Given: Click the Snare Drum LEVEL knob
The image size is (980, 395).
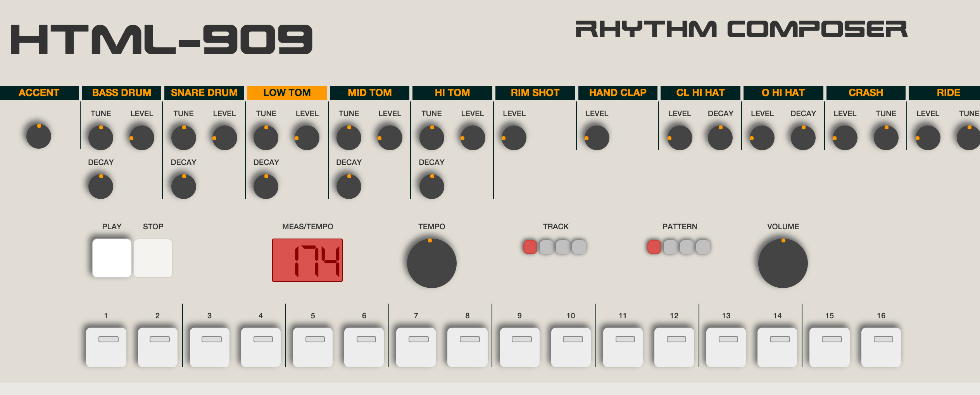Looking at the screenshot, I should [225, 137].
